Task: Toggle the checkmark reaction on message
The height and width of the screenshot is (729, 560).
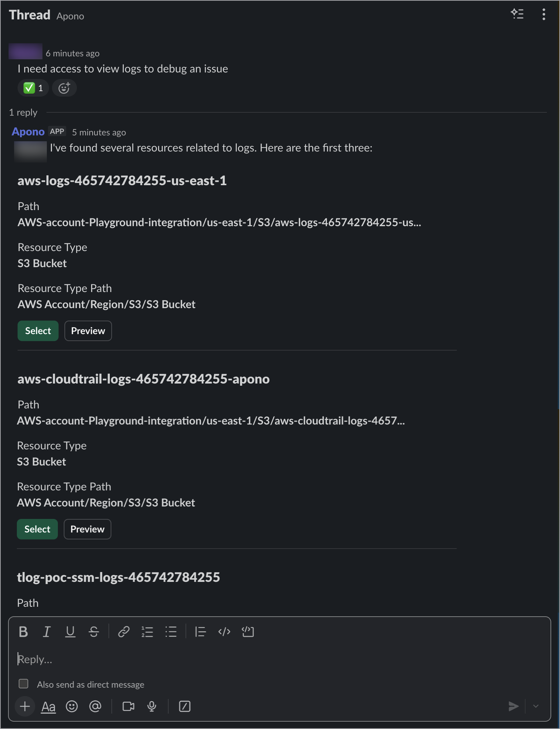Action: point(33,88)
